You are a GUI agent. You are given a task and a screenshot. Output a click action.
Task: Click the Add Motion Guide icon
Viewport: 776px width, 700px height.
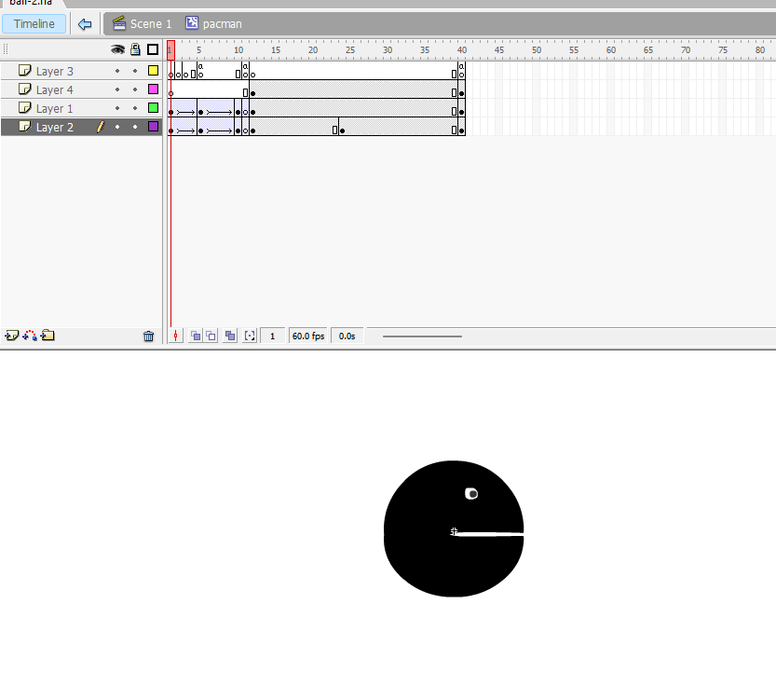pos(30,336)
